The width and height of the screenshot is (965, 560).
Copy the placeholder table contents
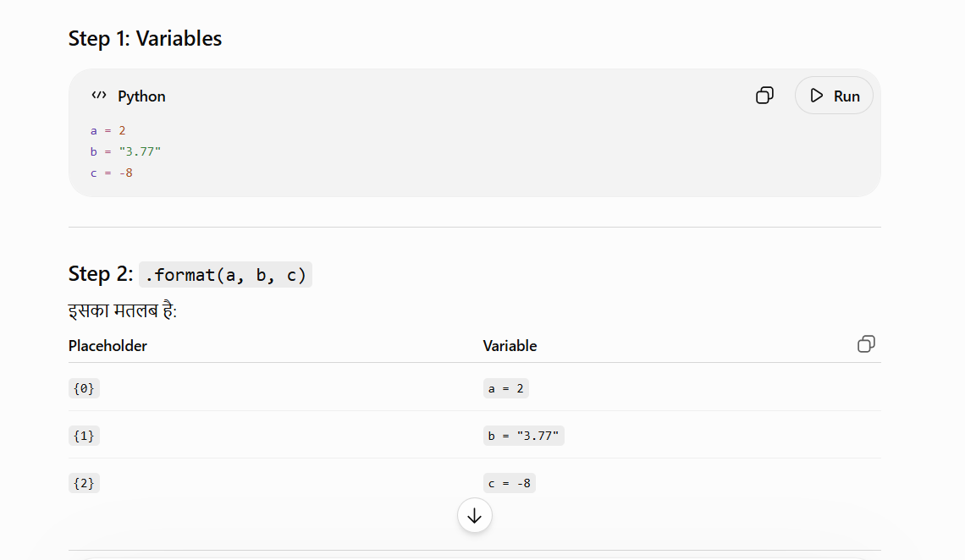pos(866,343)
